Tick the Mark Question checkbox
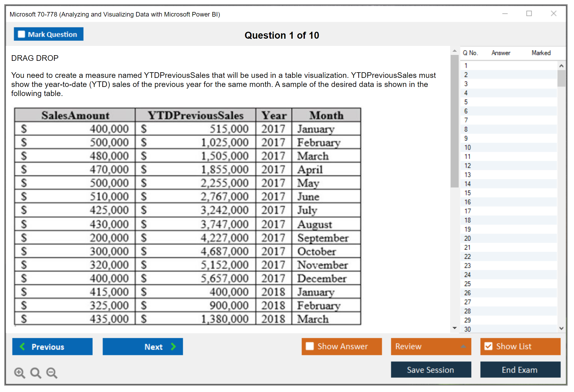This screenshot has width=574, height=392. 21,34
